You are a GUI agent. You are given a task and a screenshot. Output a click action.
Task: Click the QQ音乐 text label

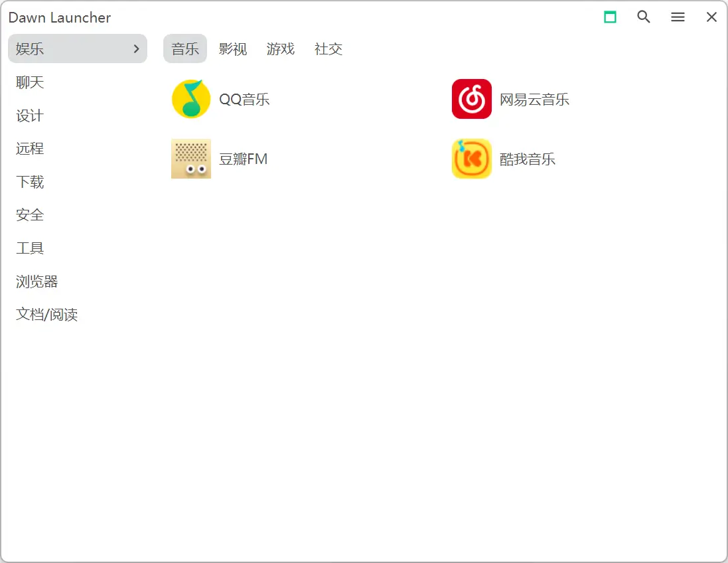pos(244,100)
